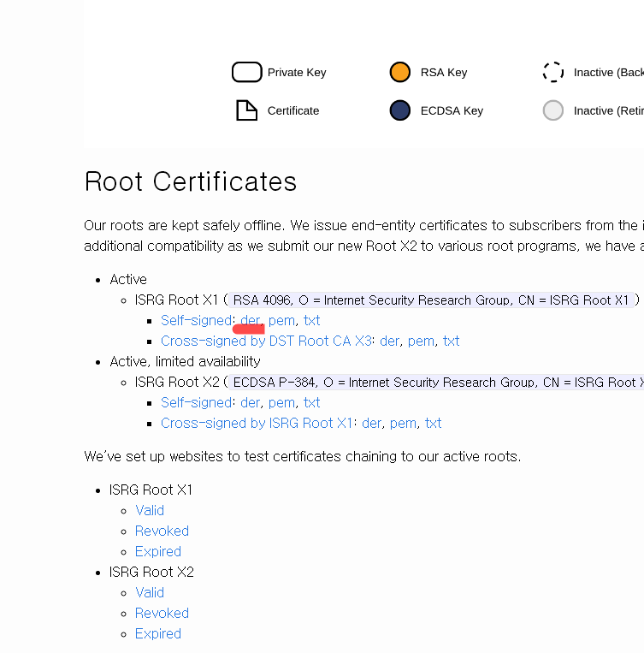Click the RSA 4096 ISRG Root X1 code text
The height and width of the screenshot is (653, 644).
click(431, 300)
